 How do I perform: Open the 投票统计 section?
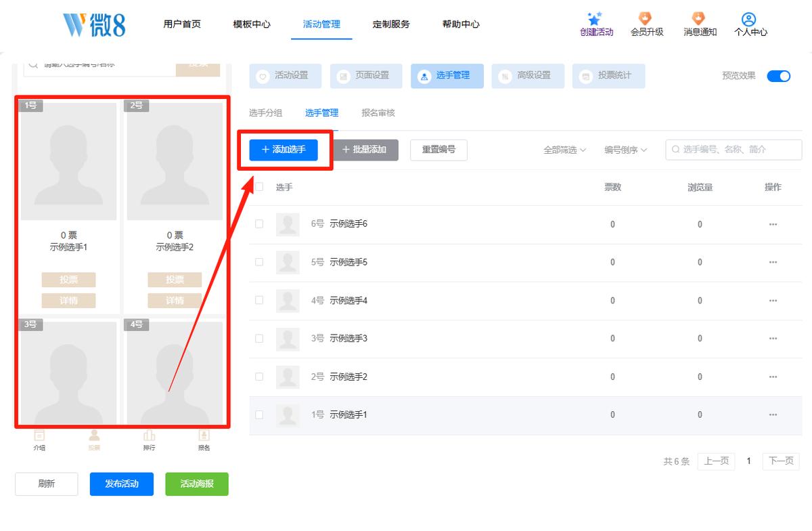[x=608, y=76]
